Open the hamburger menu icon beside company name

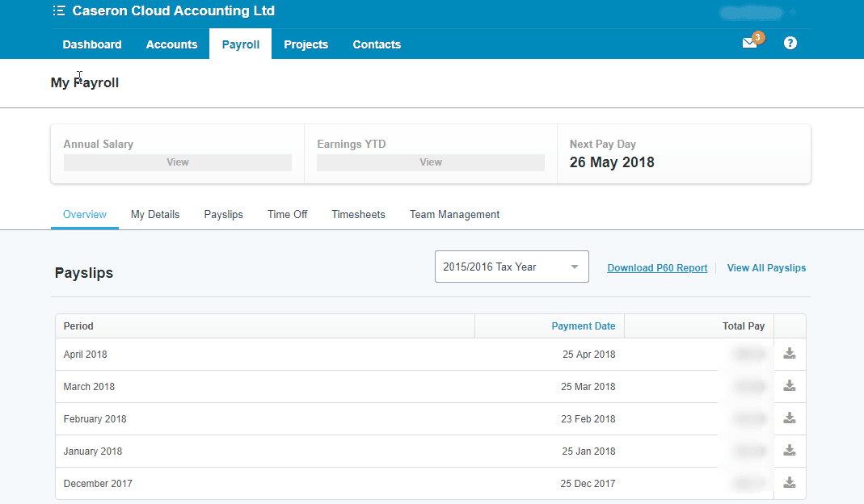[59, 11]
